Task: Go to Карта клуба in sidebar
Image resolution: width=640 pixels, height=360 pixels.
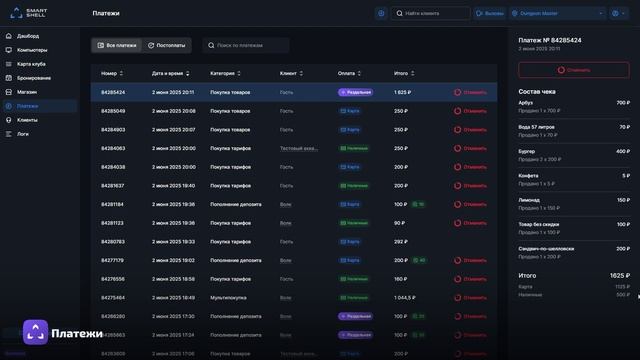Action: (x=31, y=64)
